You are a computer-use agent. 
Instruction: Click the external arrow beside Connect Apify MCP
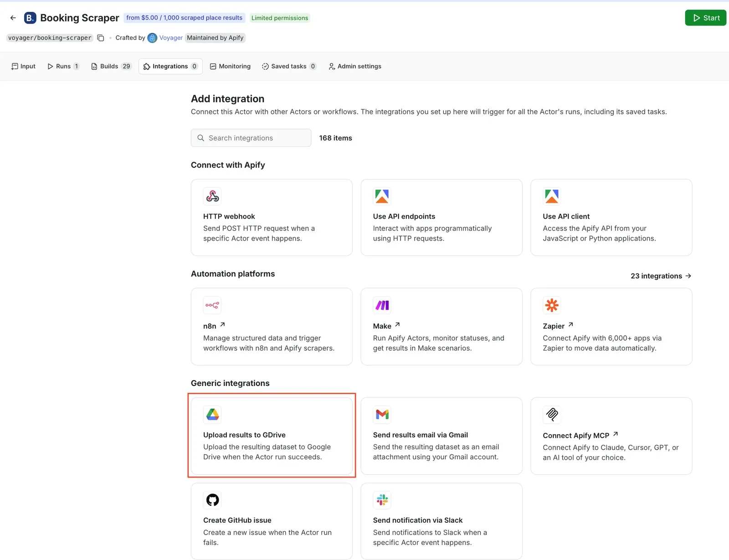click(615, 434)
